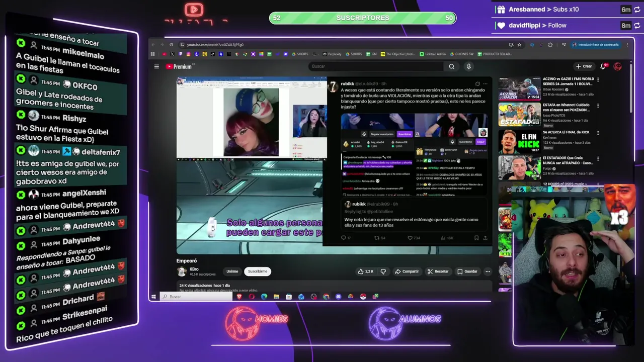Click the Recortar clip button
The width and height of the screenshot is (644, 362).
point(438,271)
